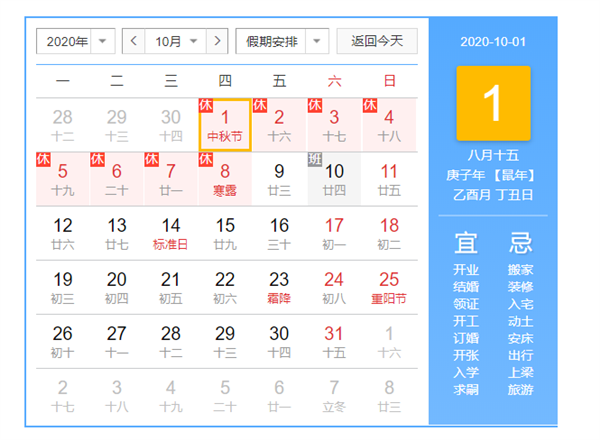The width and height of the screenshot is (600, 440).
Task: Select September 28 greyed date
Action: click(x=63, y=124)
